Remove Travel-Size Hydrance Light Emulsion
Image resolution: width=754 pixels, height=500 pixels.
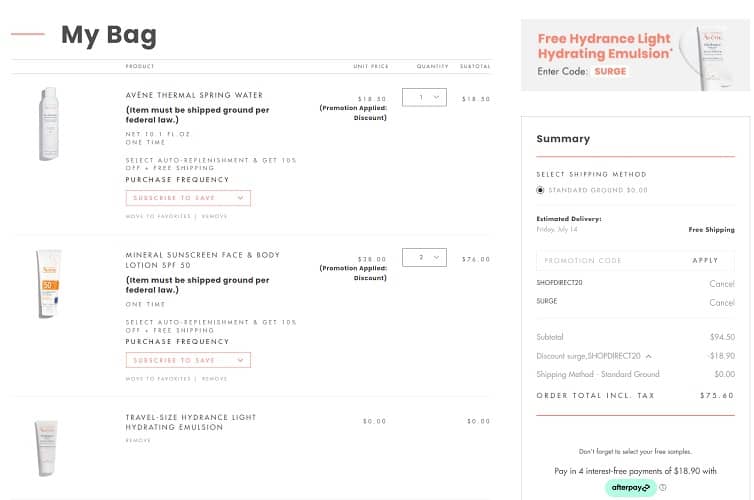[138, 440]
